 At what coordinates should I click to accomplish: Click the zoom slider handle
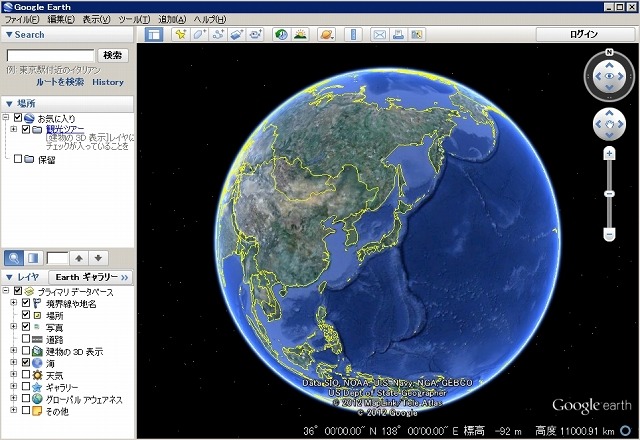click(x=609, y=194)
